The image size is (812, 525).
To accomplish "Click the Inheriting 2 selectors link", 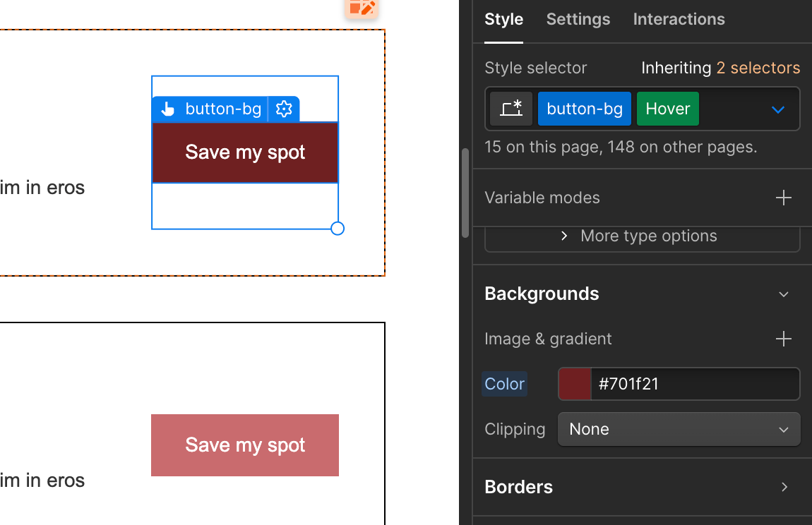I will [758, 68].
